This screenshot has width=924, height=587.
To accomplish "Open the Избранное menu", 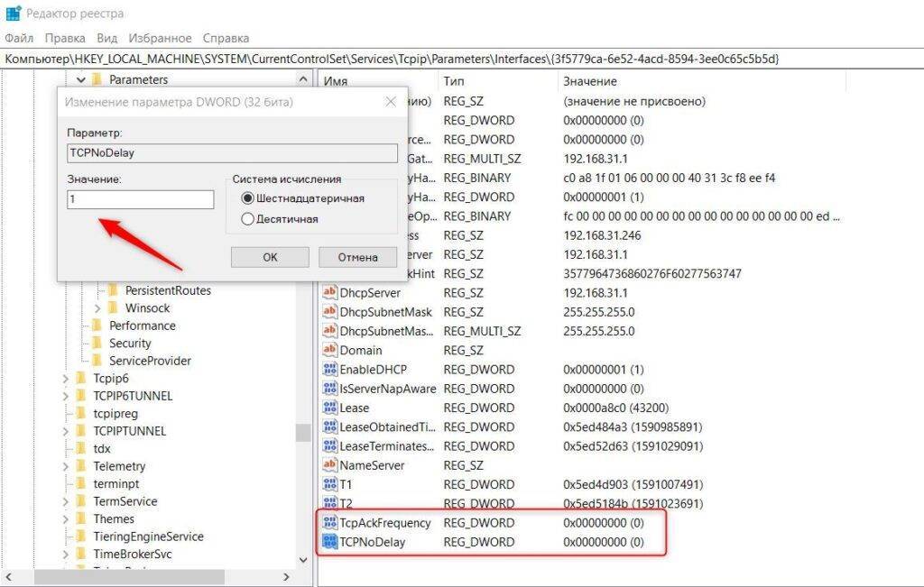I will (x=160, y=38).
